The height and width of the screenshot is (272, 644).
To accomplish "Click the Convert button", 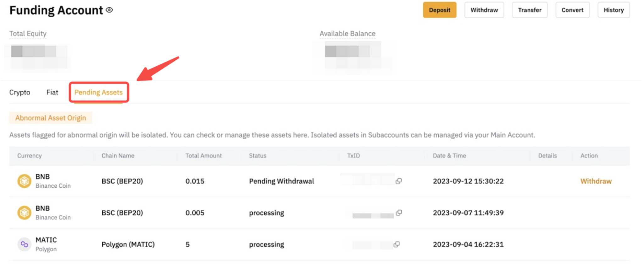I will 572,10.
